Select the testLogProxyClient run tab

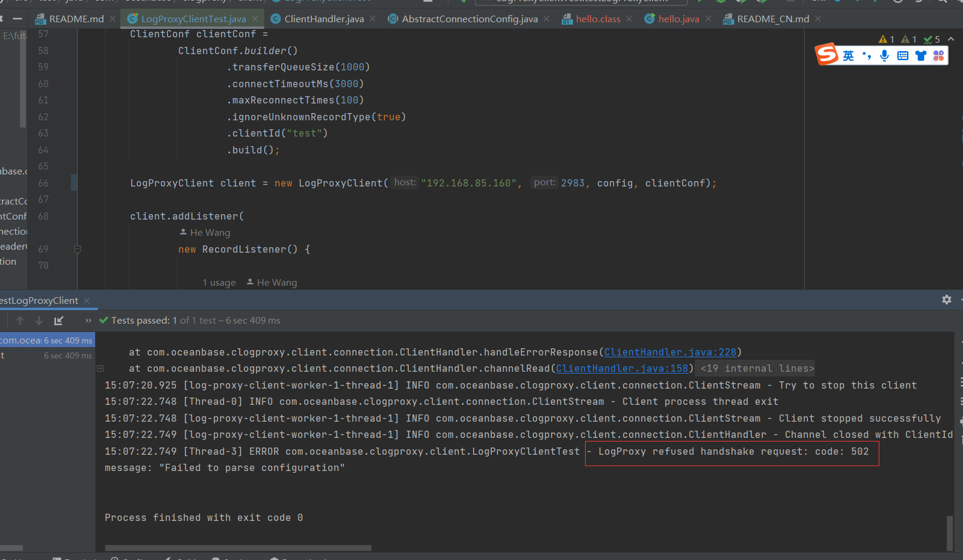click(x=39, y=300)
